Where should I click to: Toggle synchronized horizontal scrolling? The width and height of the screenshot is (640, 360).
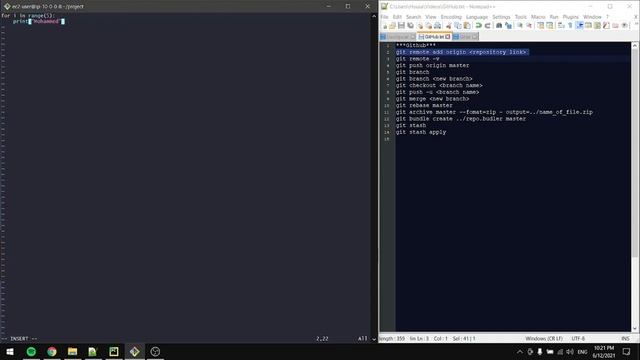549,26
